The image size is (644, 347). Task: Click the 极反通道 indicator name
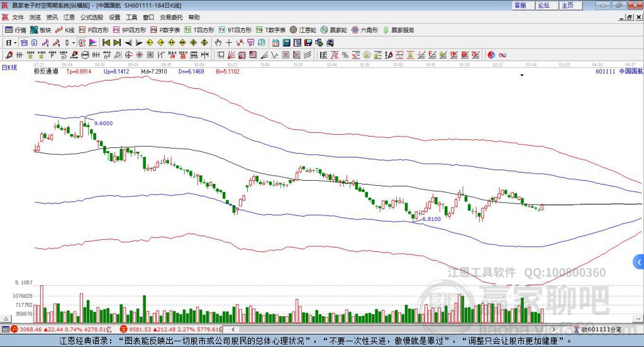click(46, 71)
